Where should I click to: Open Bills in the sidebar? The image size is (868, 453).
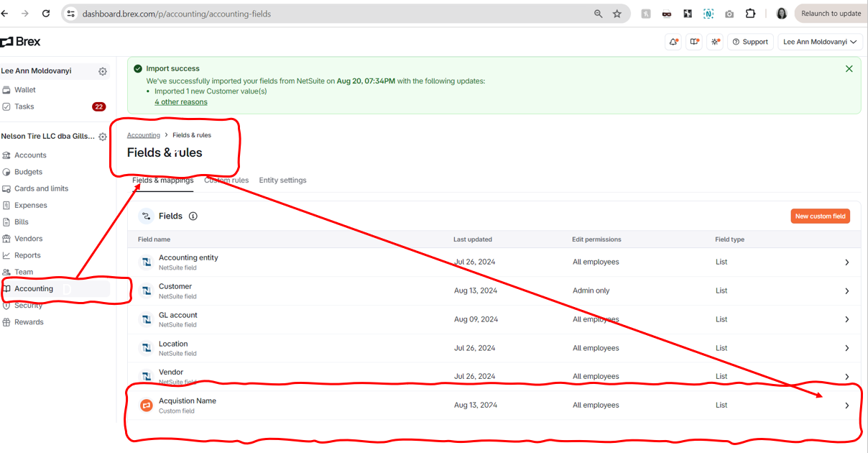(22, 222)
